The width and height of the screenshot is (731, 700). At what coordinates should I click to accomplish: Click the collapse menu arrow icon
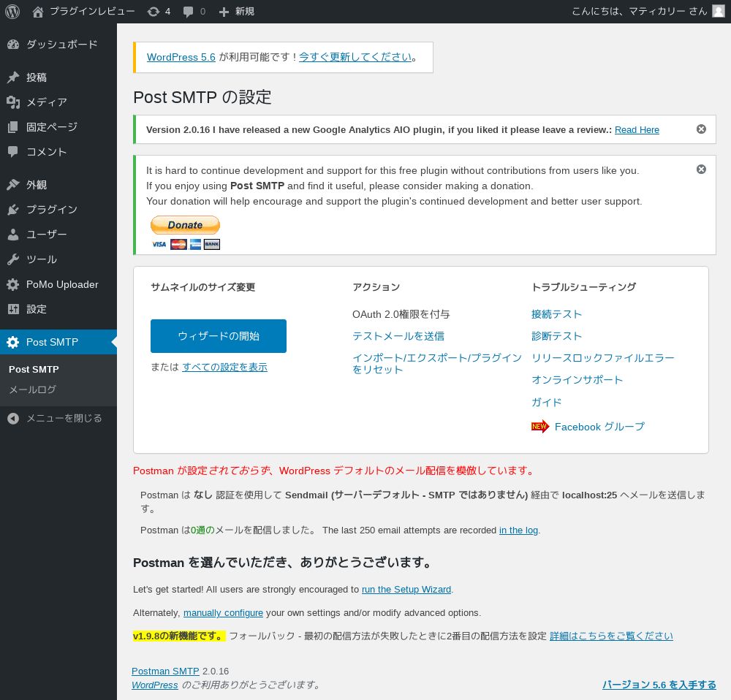click(x=13, y=419)
